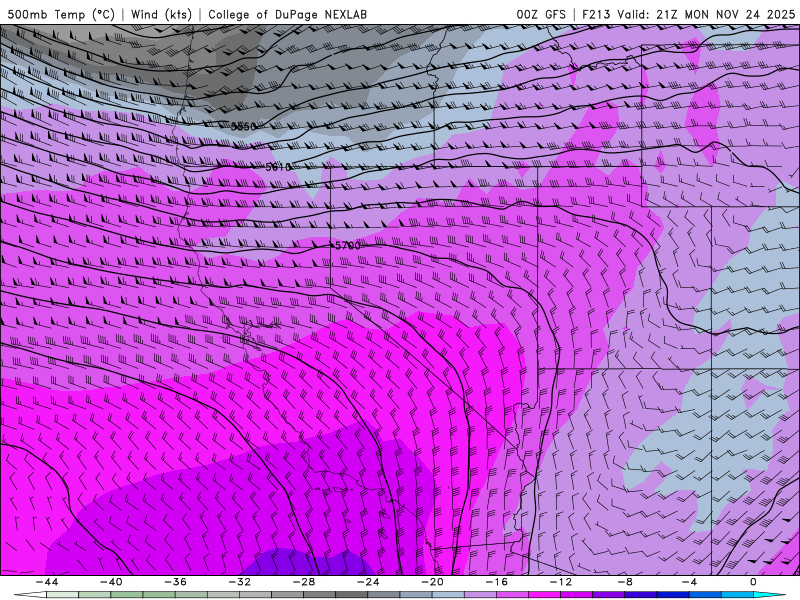Click the 'F213 Valid: 21Z MON NOV 24 2025' text
This screenshot has width=800, height=600.
688,14
